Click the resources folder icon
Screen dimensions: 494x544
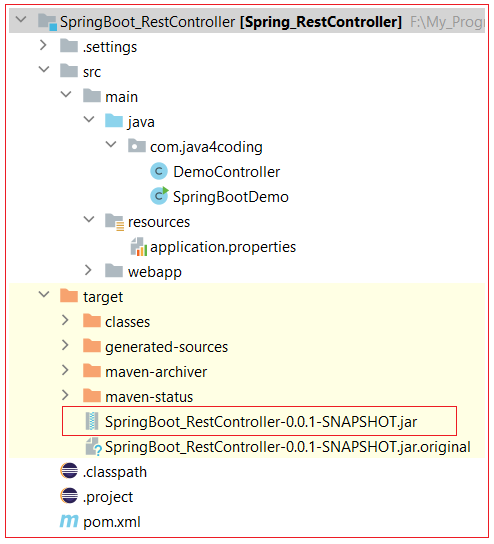[x=114, y=221]
